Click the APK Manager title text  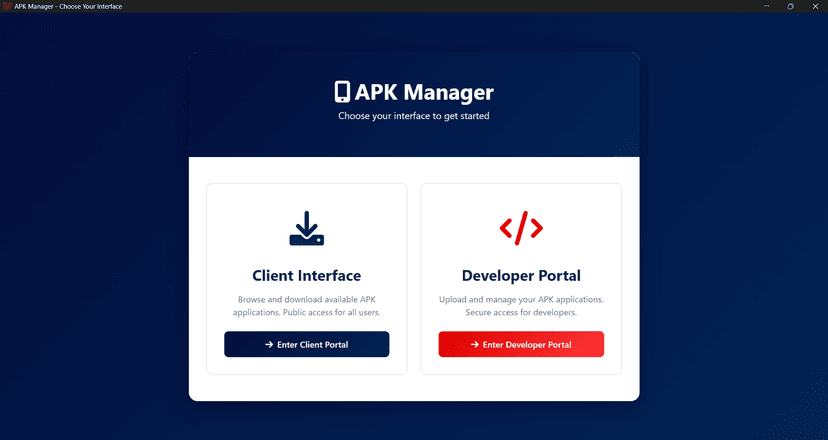coord(424,92)
